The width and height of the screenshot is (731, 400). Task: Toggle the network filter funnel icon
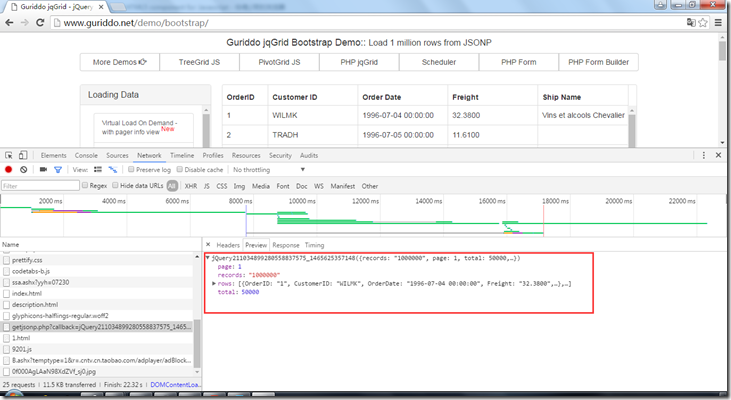pyautogui.click(x=58, y=170)
